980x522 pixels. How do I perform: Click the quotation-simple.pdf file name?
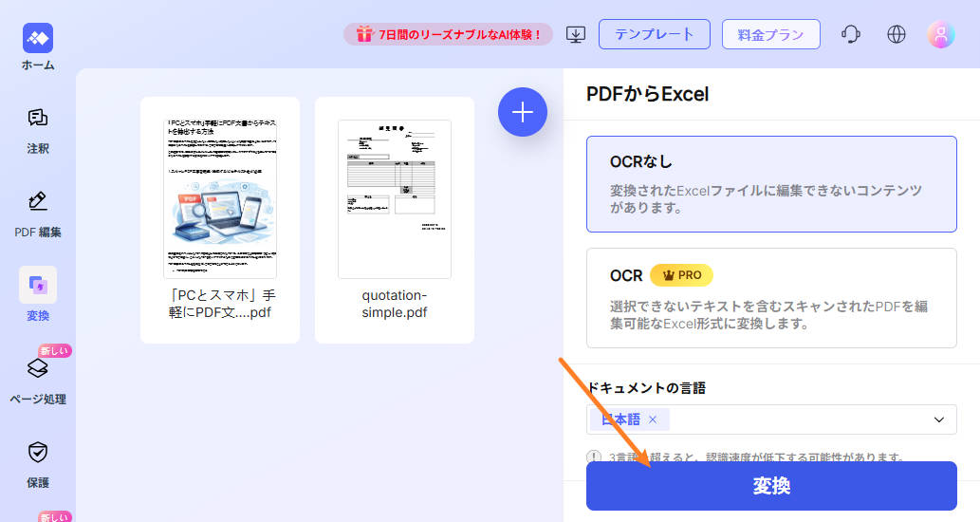[x=395, y=304]
